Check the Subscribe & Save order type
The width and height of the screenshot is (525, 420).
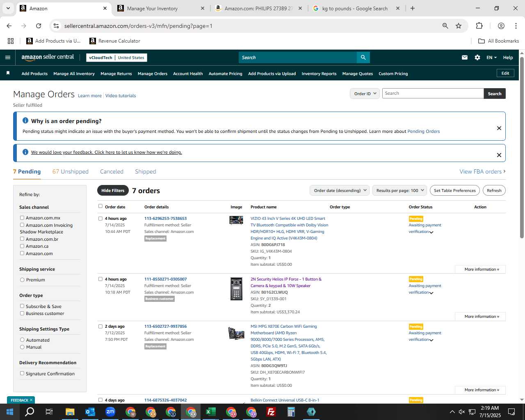[22, 306]
